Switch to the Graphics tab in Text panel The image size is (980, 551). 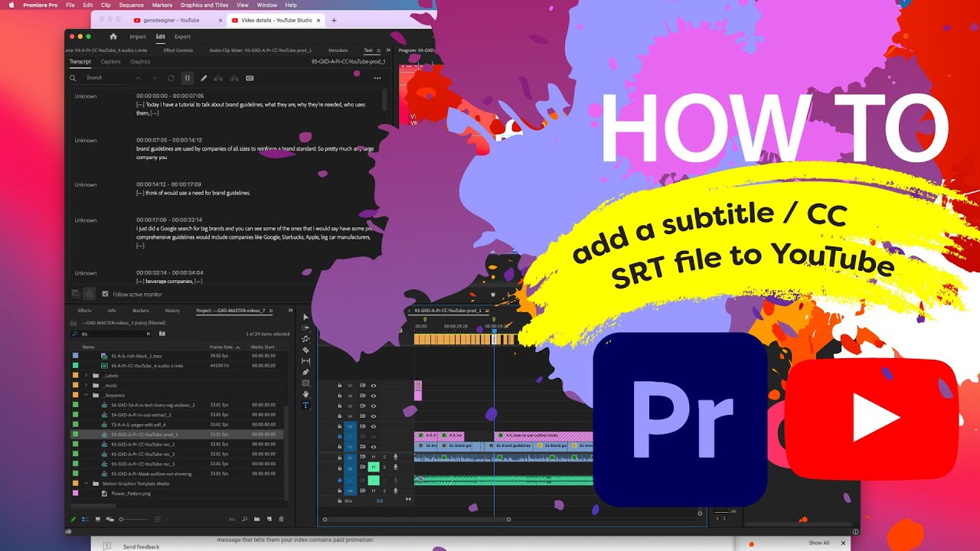click(140, 62)
